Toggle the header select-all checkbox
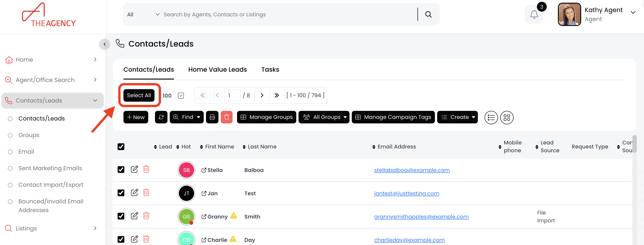The height and width of the screenshot is (245, 644). [x=121, y=147]
